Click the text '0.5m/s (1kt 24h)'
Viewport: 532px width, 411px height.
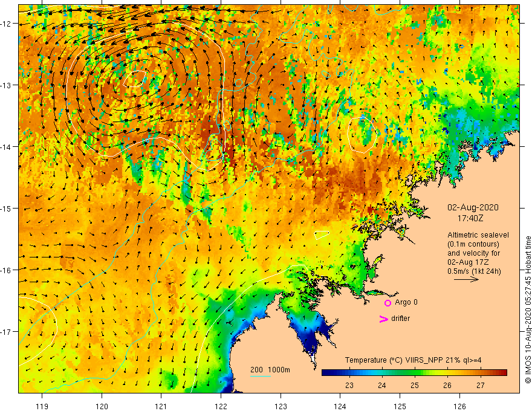click(474, 271)
